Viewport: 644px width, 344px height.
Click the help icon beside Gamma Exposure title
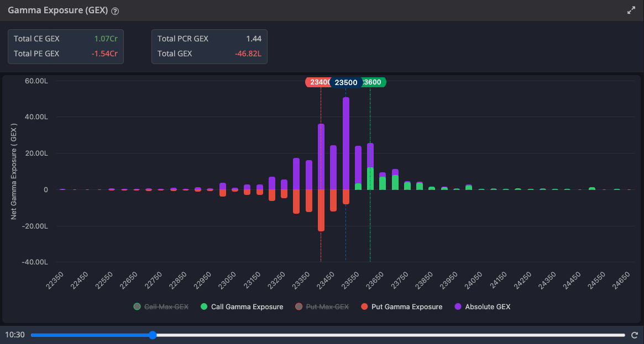[x=115, y=11]
